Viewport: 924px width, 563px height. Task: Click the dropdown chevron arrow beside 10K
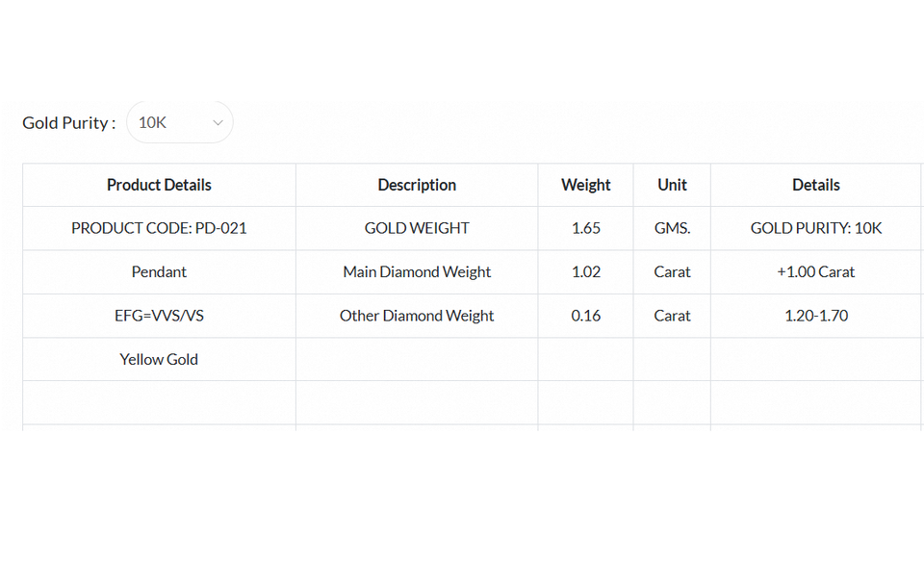[x=218, y=123]
